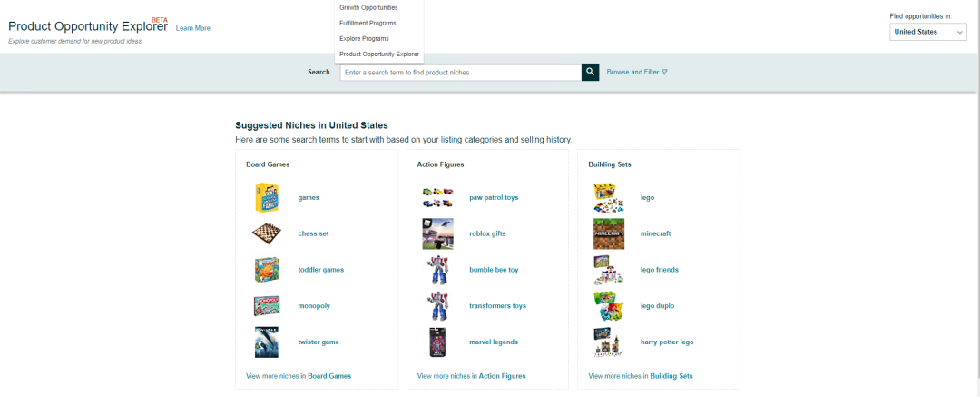View more niches in Board Games
This screenshot has height=397, width=980.
pos(299,376)
